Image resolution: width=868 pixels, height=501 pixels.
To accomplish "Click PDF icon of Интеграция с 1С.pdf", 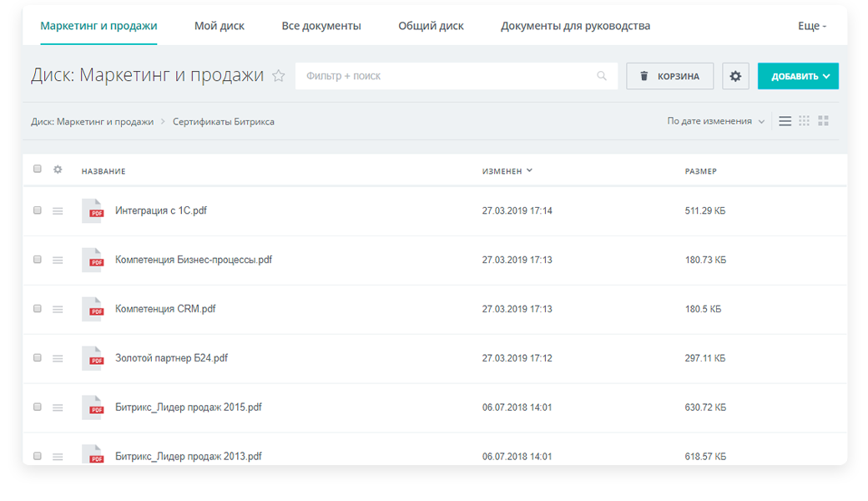I will click(x=93, y=210).
